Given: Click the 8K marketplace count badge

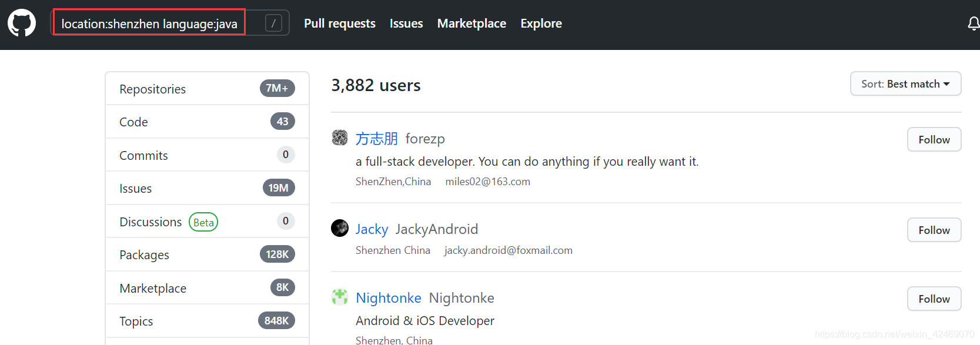Looking at the screenshot, I should point(283,287).
